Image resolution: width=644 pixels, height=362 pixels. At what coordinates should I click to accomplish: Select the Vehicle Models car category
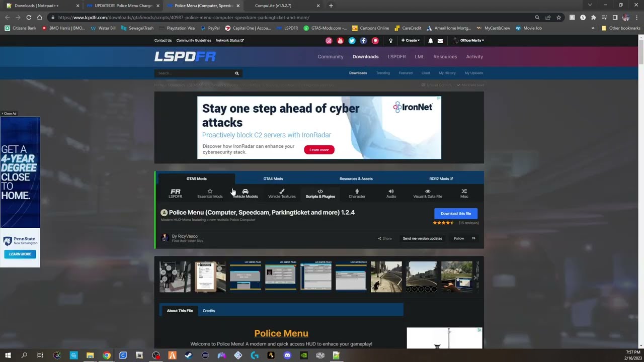coord(245,194)
